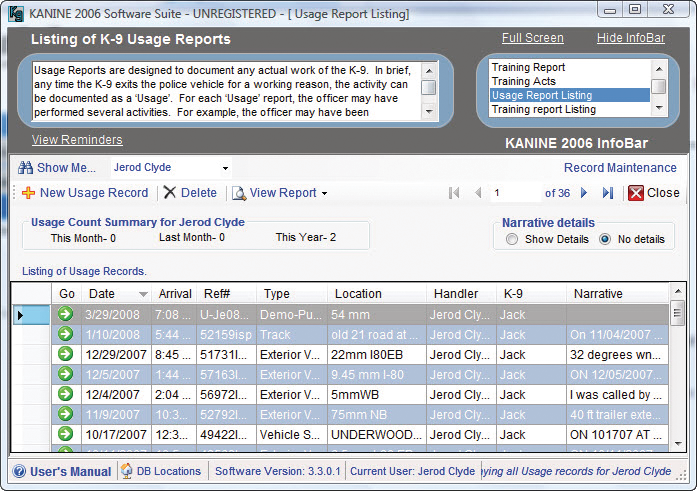Click the Full Screen link
The height and width of the screenshot is (491, 697).
532,38
